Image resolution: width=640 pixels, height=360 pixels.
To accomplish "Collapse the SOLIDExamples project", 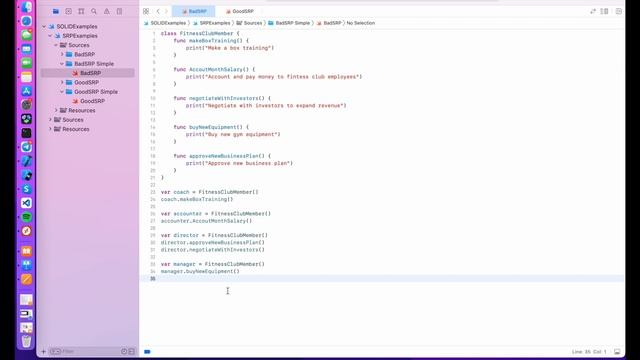I will point(44,27).
